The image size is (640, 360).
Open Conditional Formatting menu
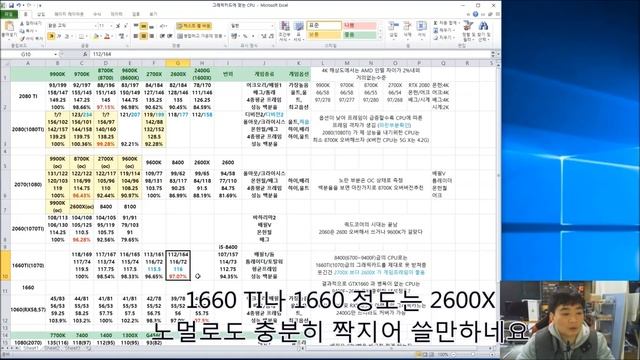pyautogui.click(x=284, y=31)
